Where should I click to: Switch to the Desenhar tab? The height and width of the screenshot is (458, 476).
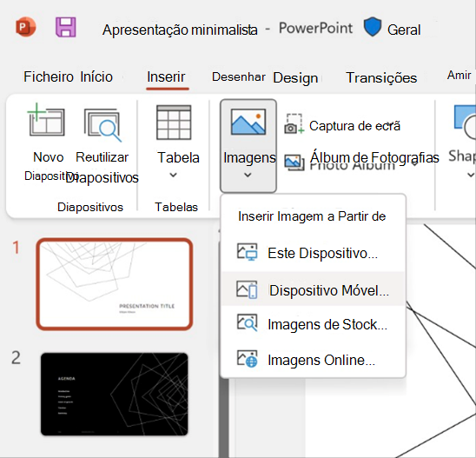point(239,76)
